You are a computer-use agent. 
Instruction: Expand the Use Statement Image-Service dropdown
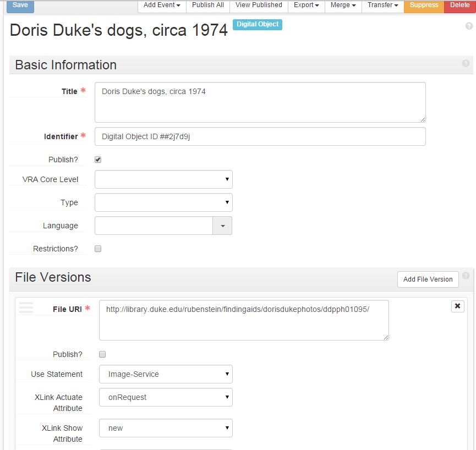[x=166, y=374]
